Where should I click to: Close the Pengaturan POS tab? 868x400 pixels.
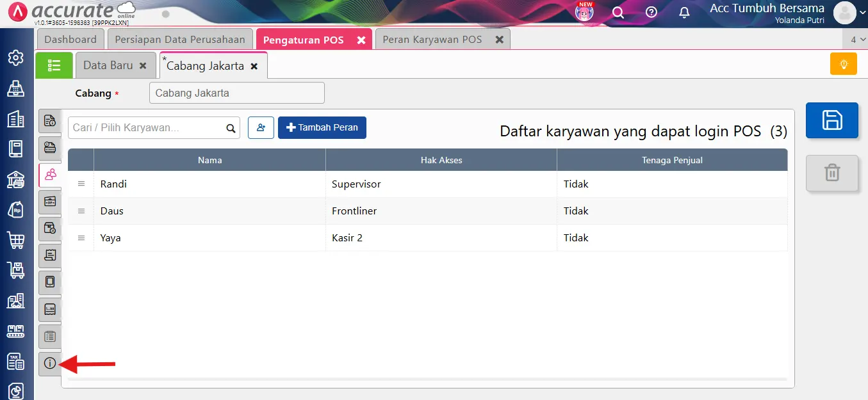point(361,40)
